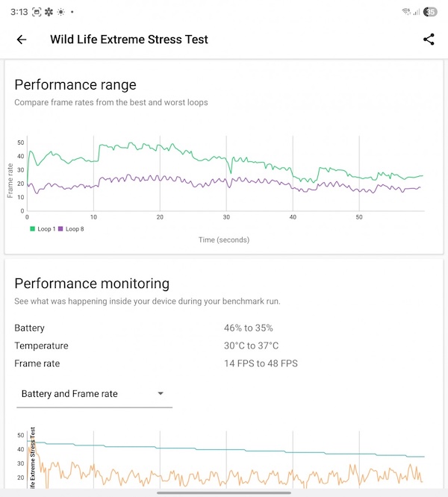The width and height of the screenshot is (448, 497).
Task: Tap the cellular signal strength icon
Action: point(416,12)
